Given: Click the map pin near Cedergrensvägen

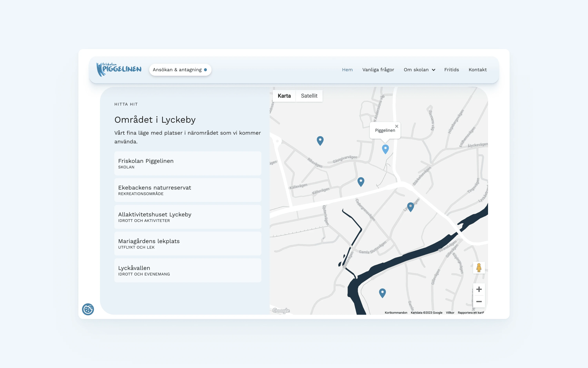Looking at the screenshot, I should (410, 207).
